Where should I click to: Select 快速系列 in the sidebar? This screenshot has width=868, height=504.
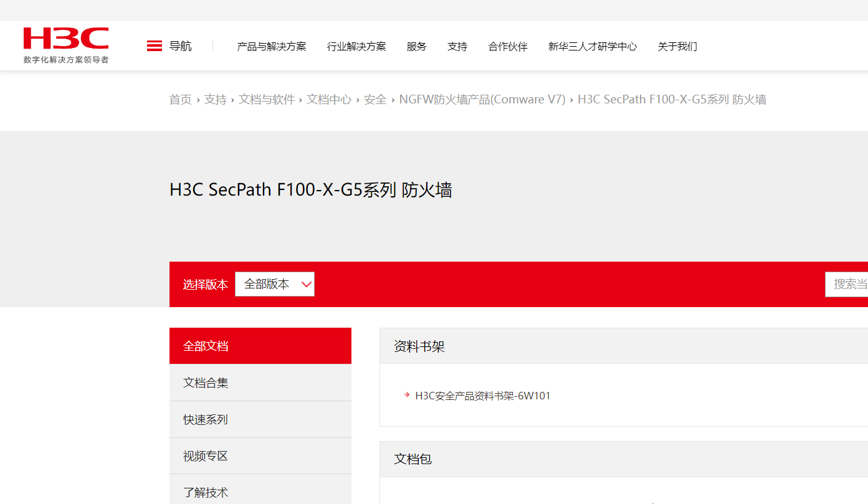[x=260, y=419]
